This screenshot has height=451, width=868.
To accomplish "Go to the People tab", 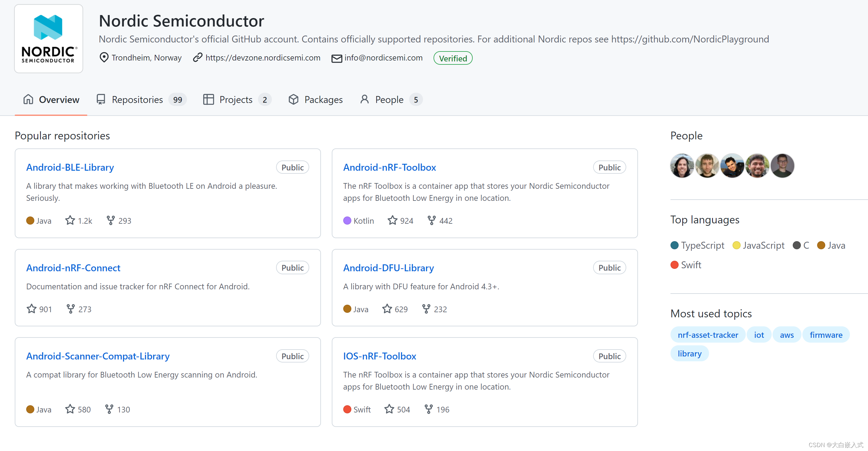I will 389,100.
